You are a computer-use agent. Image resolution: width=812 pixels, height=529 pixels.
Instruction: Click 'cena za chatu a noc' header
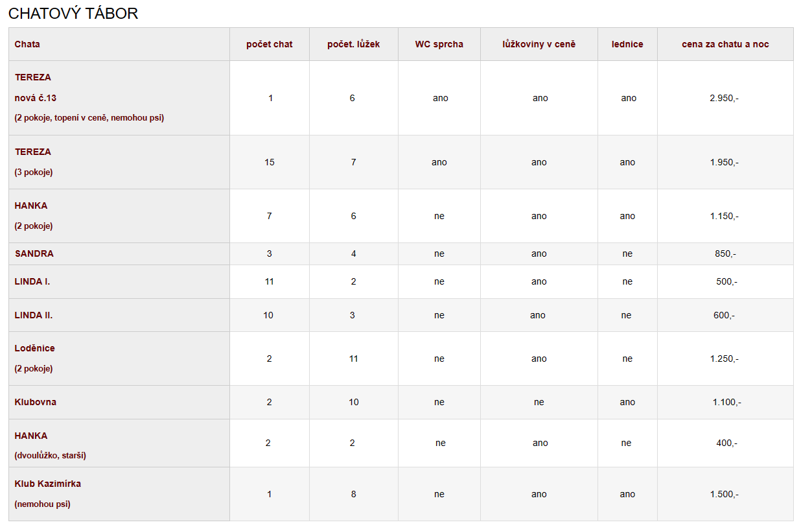[725, 44]
